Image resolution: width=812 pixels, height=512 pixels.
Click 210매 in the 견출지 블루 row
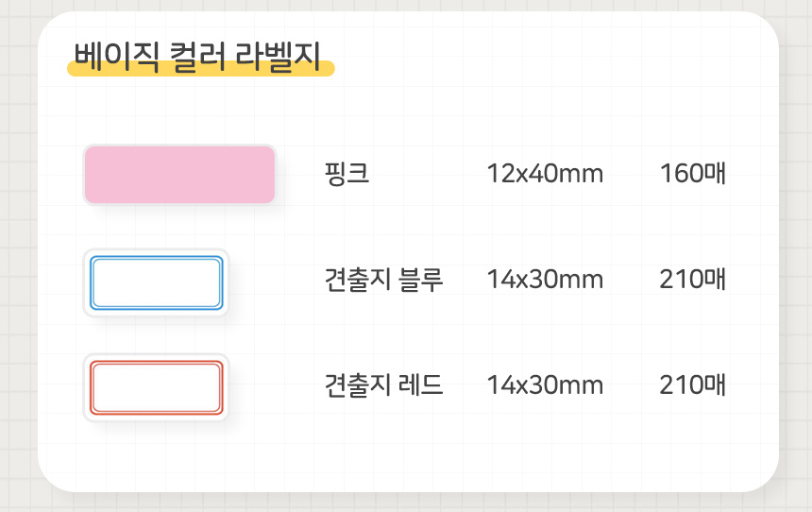693,280
